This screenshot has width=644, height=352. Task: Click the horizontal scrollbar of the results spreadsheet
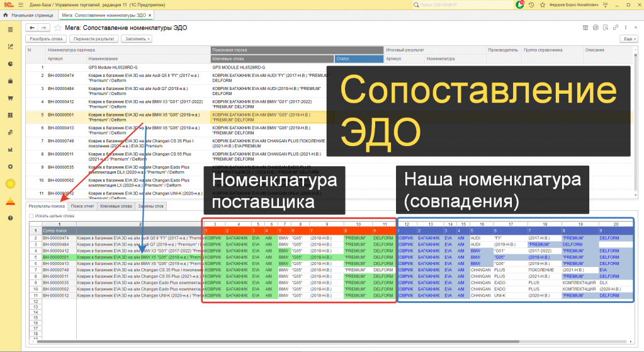(278, 341)
